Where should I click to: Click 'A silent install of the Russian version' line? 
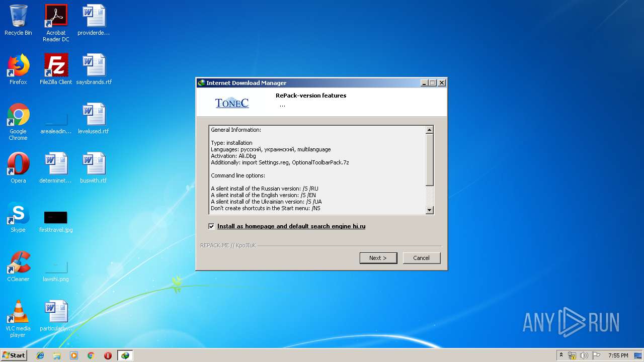(265, 189)
